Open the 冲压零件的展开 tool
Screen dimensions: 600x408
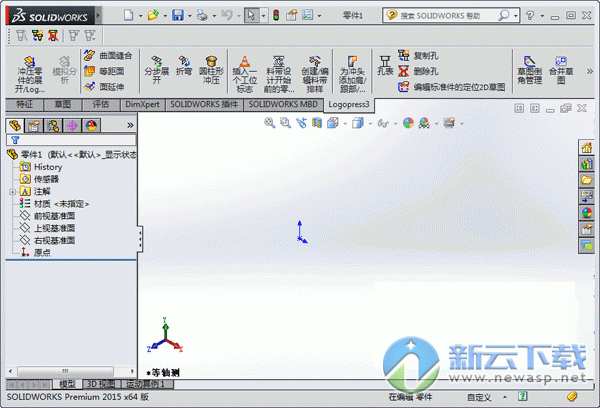[x=29, y=75]
